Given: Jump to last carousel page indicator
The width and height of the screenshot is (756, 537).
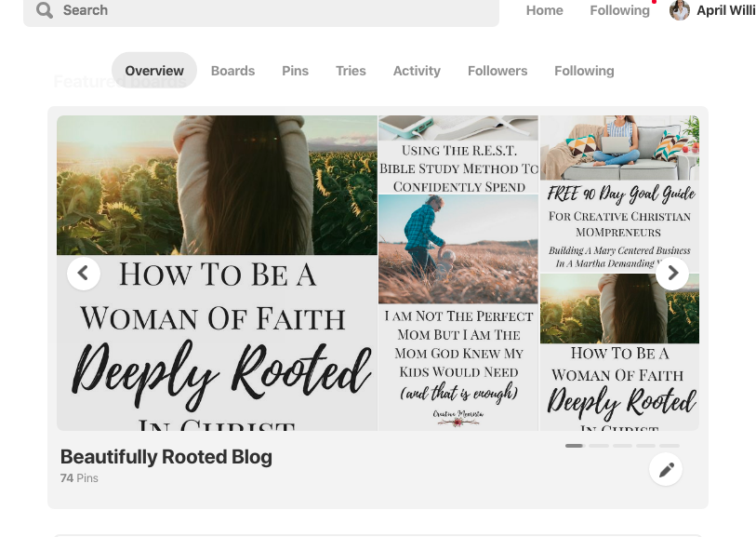Looking at the screenshot, I should [670, 446].
